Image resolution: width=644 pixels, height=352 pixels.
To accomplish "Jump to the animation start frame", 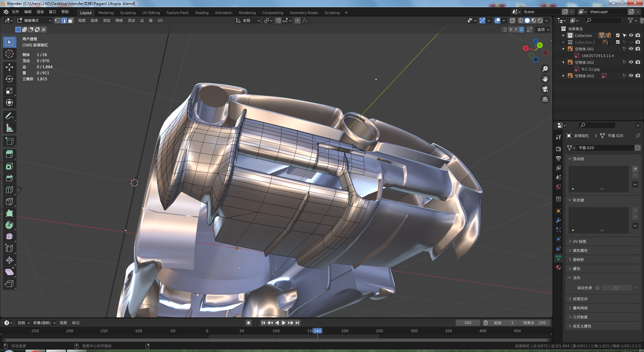I will click(x=263, y=323).
